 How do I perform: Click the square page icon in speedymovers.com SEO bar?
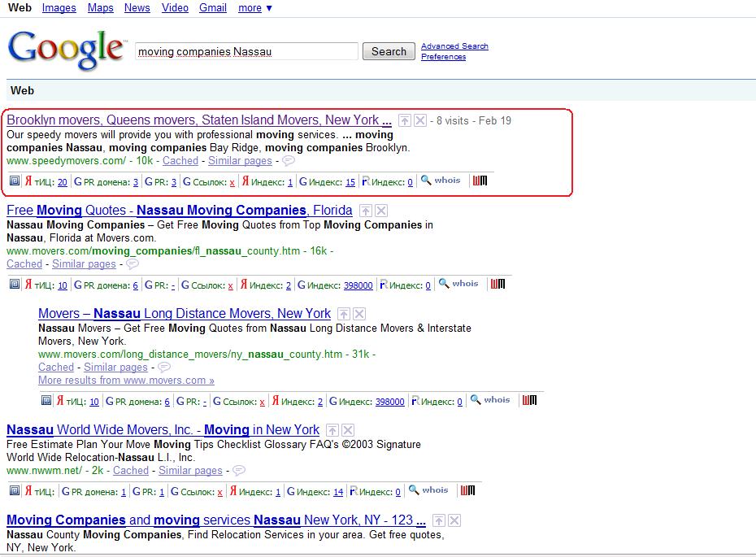(15, 181)
